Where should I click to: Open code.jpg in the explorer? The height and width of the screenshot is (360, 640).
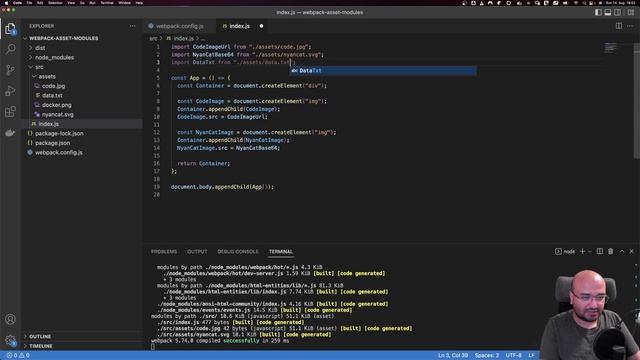(82, 86)
